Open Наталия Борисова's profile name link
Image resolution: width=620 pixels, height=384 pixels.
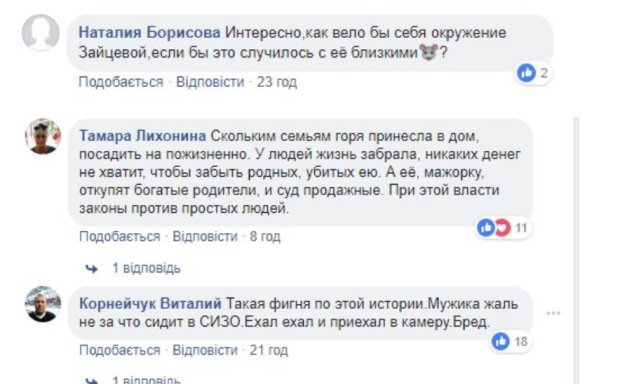tap(149, 32)
